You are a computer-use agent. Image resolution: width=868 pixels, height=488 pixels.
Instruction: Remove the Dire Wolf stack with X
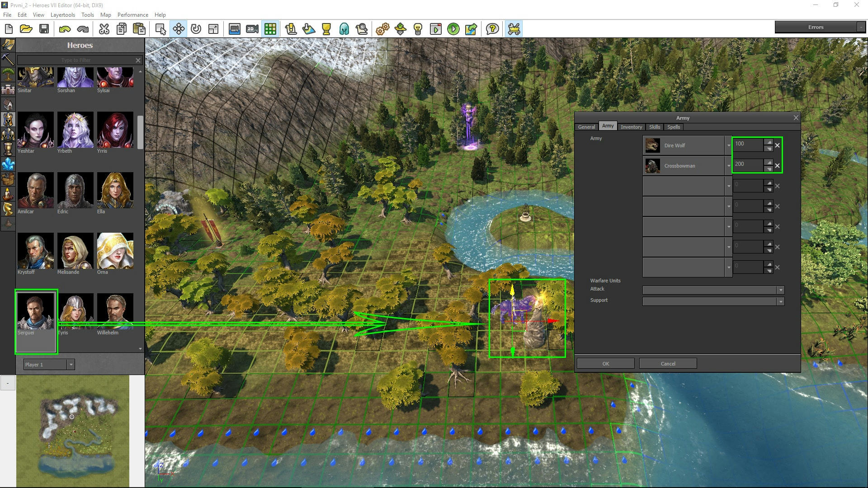click(x=777, y=145)
